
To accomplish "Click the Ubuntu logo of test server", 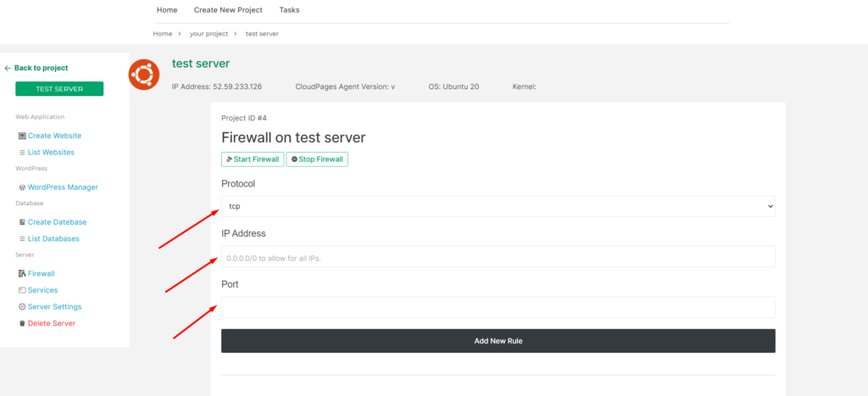I will pyautogui.click(x=144, y=75).
